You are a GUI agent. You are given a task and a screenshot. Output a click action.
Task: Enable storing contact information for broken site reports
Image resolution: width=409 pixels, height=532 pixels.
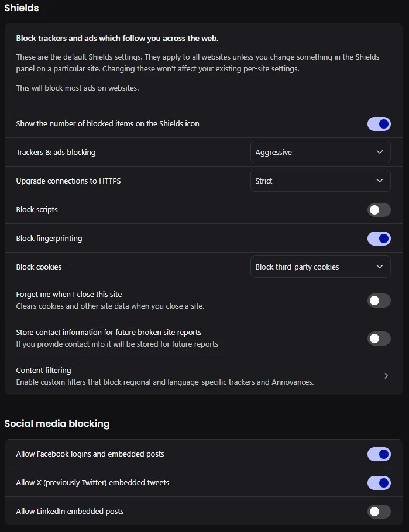tap(379, 338)
